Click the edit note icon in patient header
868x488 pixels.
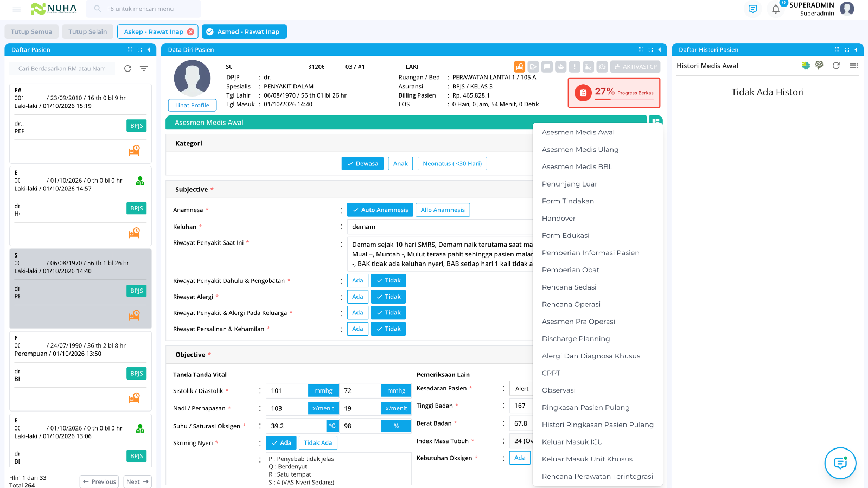click(x=533, y=67)
